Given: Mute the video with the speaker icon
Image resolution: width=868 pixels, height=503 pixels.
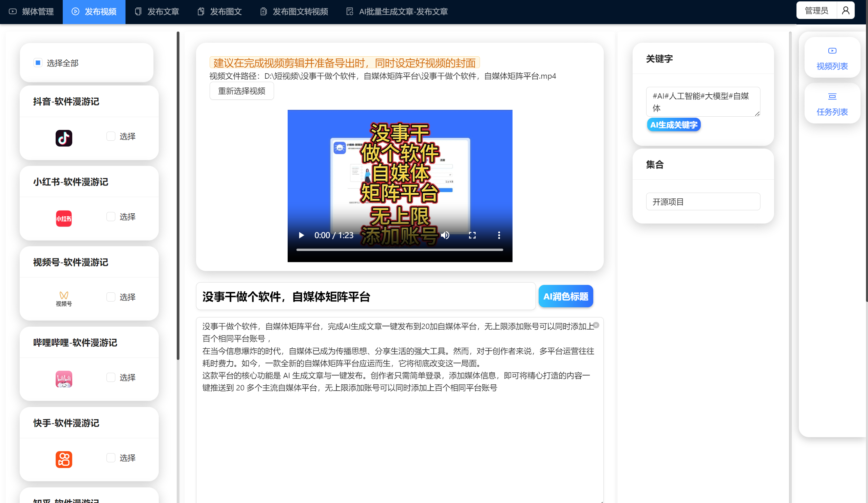Looking at the screenshot, I should 445,235.
